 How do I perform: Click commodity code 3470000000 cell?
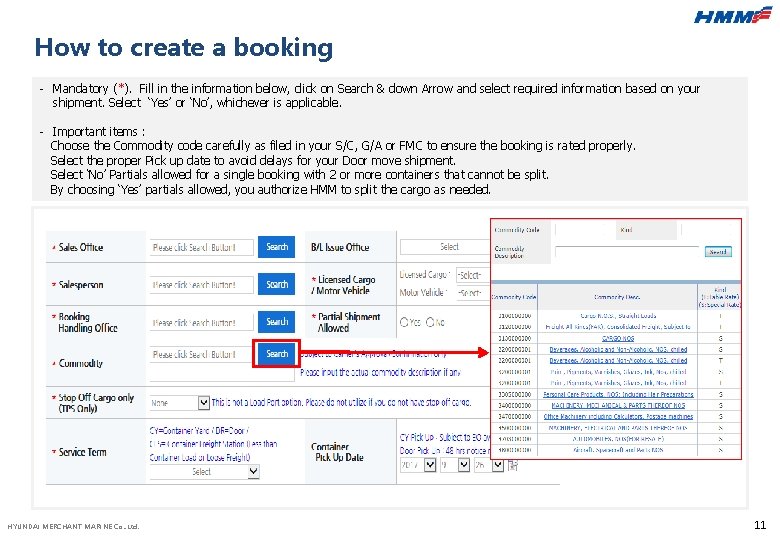pos(514,416)
